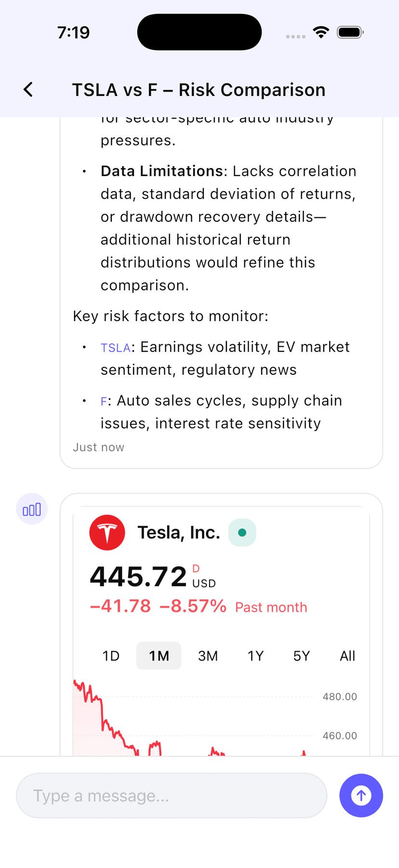Tap the red 'D' daily session badge
399x868 pixels.
tap(195, 569)
